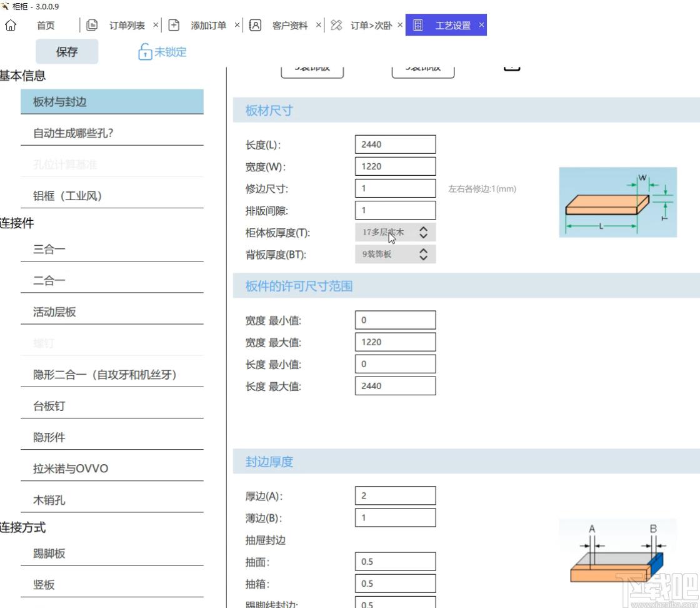Close the 订单>次卧 tab
The width and height of the screenshot is (700, 608).
tap(400, 25)
